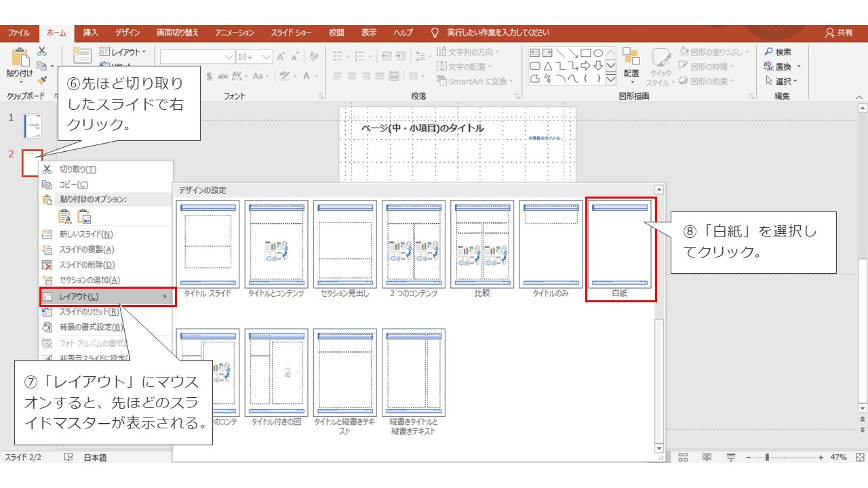Expand the shapes gallery More arrow
This screenshot has width=868, height=488.
click(611, 79)
